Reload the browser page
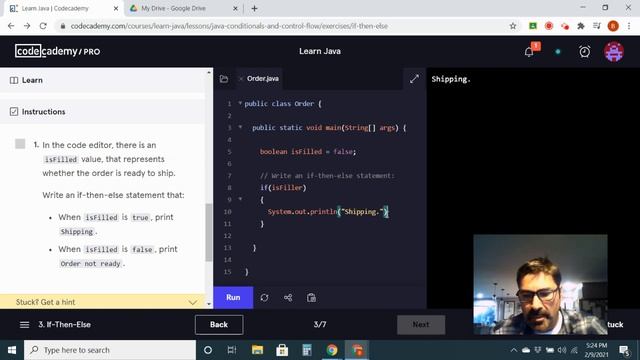The width and height of the screenshot is (640, 360). [43, 26]
